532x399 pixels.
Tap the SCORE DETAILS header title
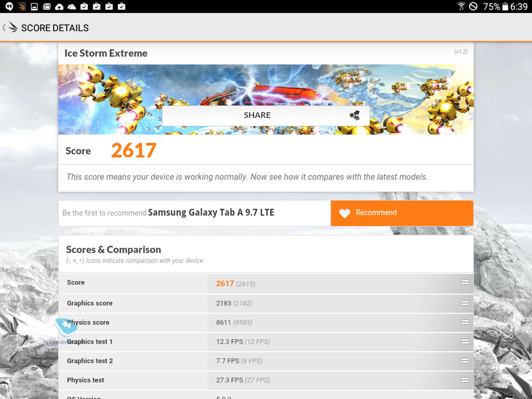tap(55, 28)
